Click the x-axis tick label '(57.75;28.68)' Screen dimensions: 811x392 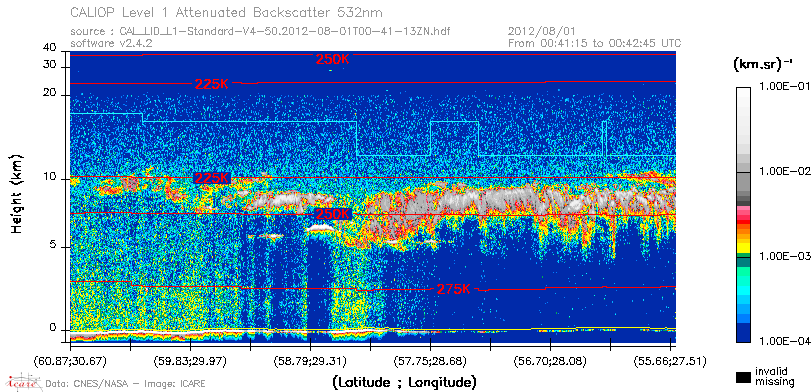click(x=430, y=360)
